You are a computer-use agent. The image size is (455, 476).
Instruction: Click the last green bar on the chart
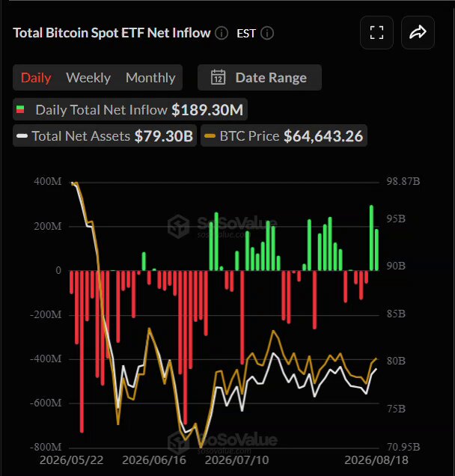coord(376,250)
